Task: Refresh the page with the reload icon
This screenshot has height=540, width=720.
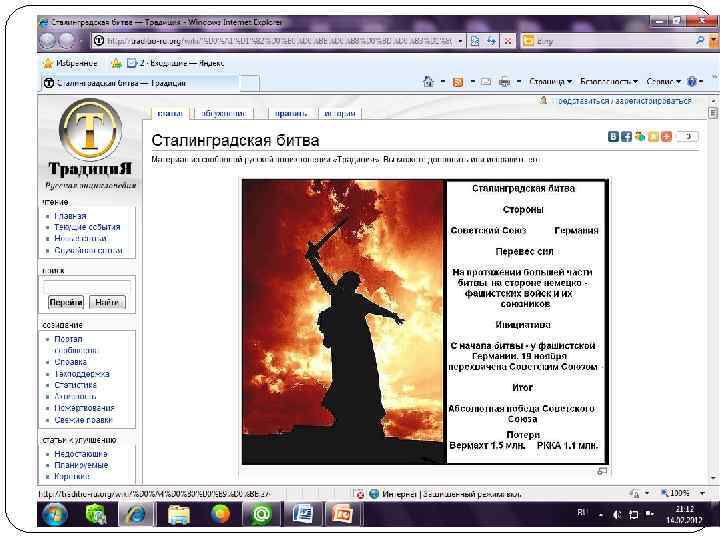Action: (491, 41)
